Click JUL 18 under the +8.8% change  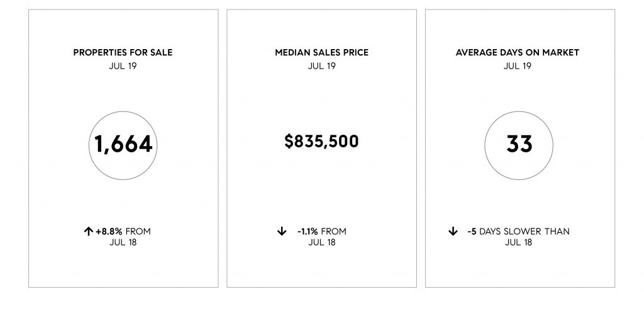123,242
